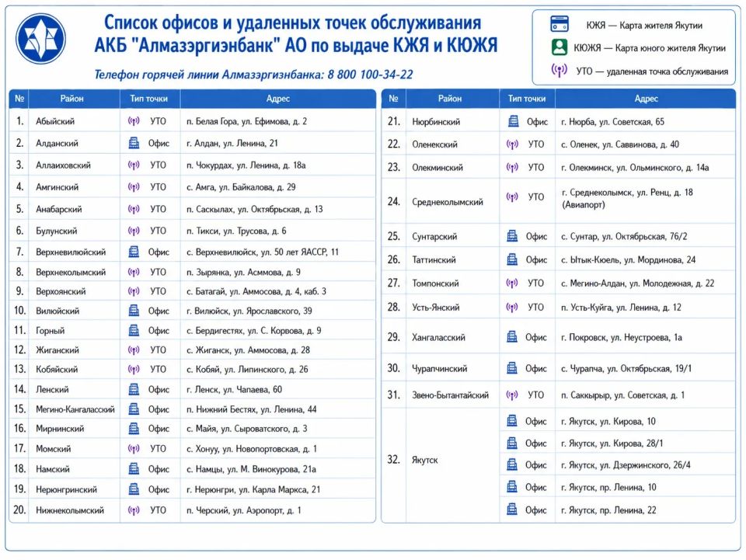
Task: Select the Якутск district name
Action: point(425,460)
